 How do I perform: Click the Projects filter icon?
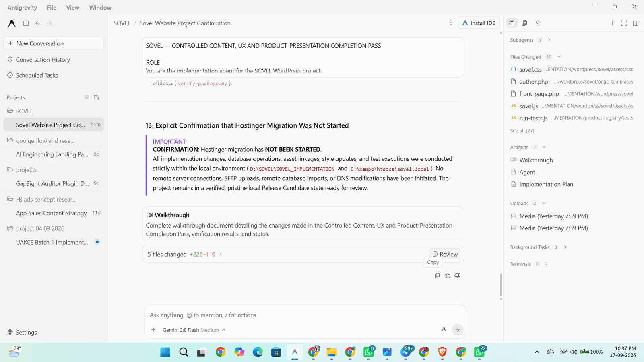click(x=86, y=97)
